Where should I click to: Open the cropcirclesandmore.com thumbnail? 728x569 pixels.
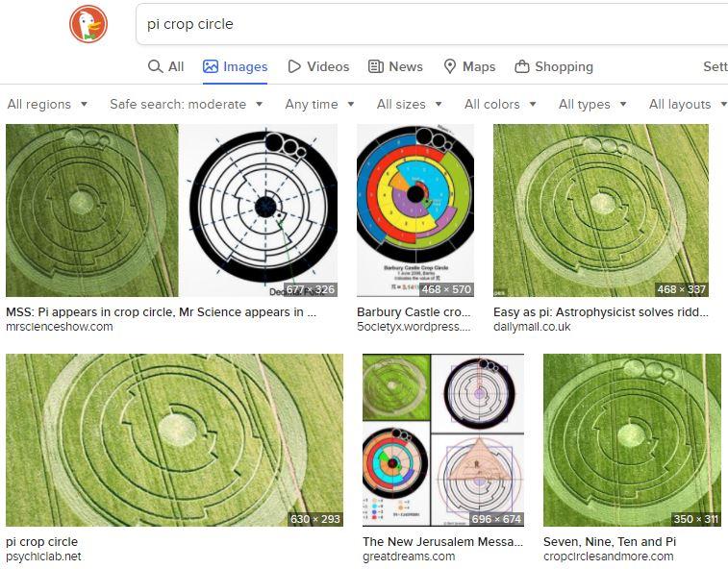coord(632,440)
